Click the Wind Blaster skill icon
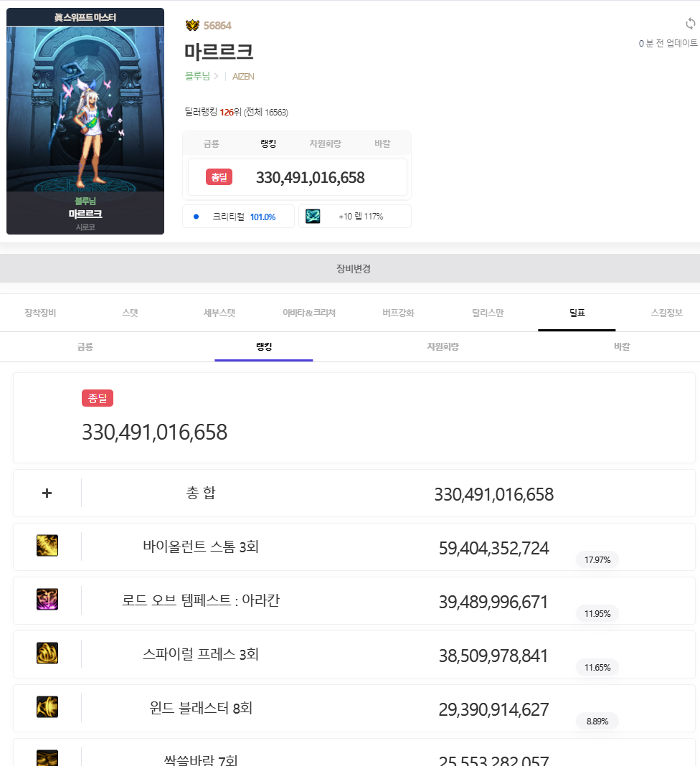This screenshot has width=700, height=766. click(47, 707)
